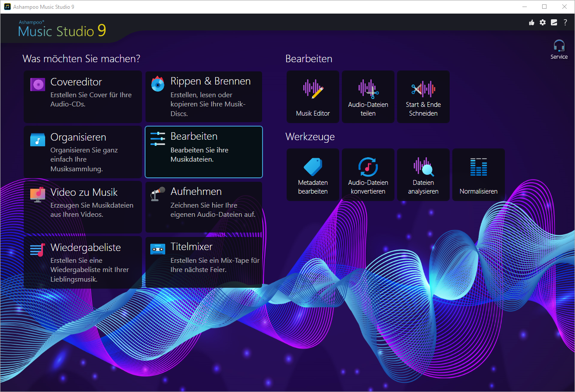Minimize the Ashampoo Music Studio window
Viewport: 575px width, 392px height.
click(524, 7)
